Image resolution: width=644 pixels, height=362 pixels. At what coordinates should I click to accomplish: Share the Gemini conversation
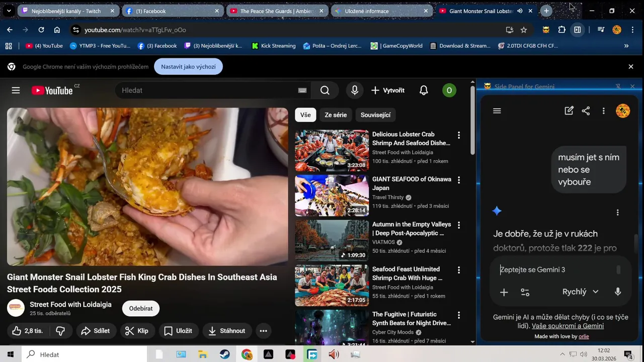coord(586,111)
